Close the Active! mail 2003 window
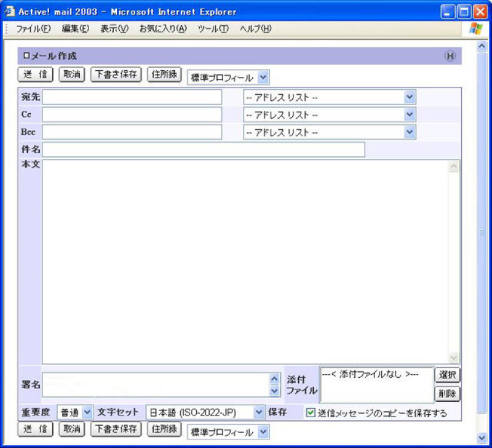The width and height of the screenshot is (492, 448). click(x=480, y=12)
